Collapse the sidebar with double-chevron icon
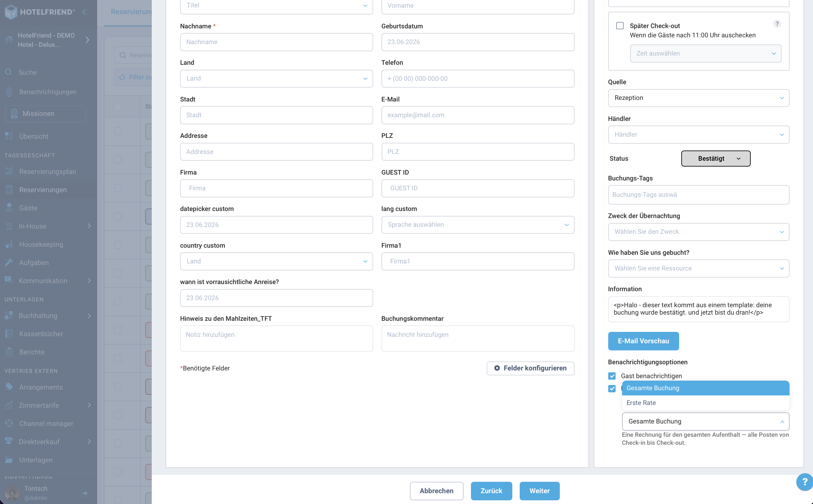The width and height of the screenshot is (813, 504). coord(85,12)
